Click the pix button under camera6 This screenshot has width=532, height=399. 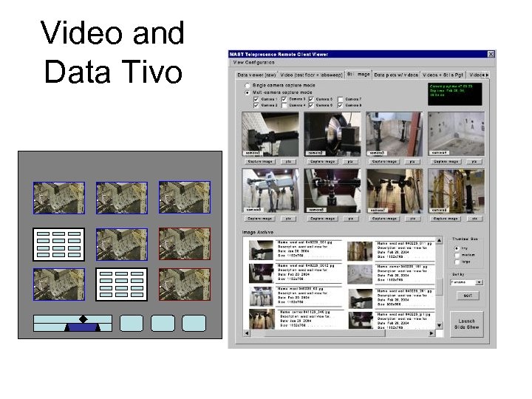[350, 219]
